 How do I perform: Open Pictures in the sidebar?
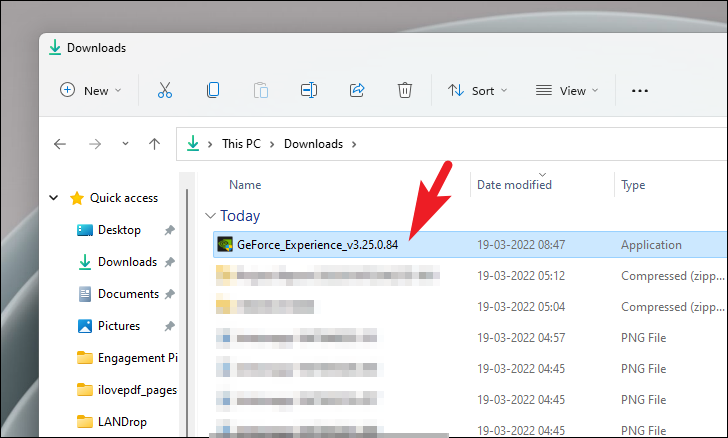pyautogui.click(x=119, y=326)
